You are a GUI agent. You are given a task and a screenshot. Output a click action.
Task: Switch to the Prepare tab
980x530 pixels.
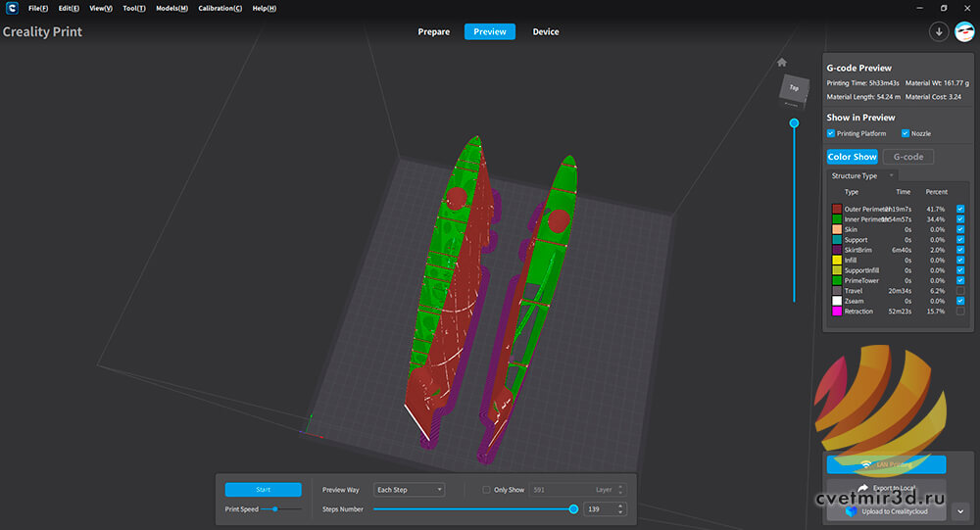[434, 32]
